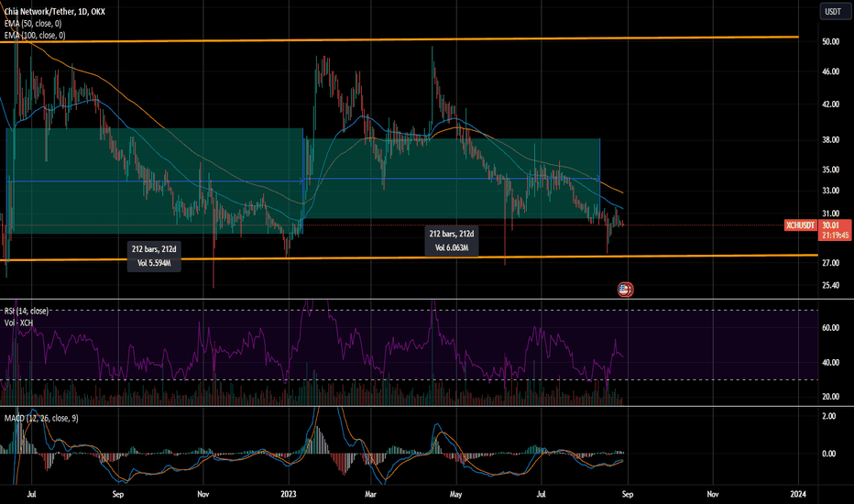This screenshot has height=504, width=854.
Task: Select the EMA (100, close, 0) indicator label
Action: pyautogui.click(x=35, y=36)
